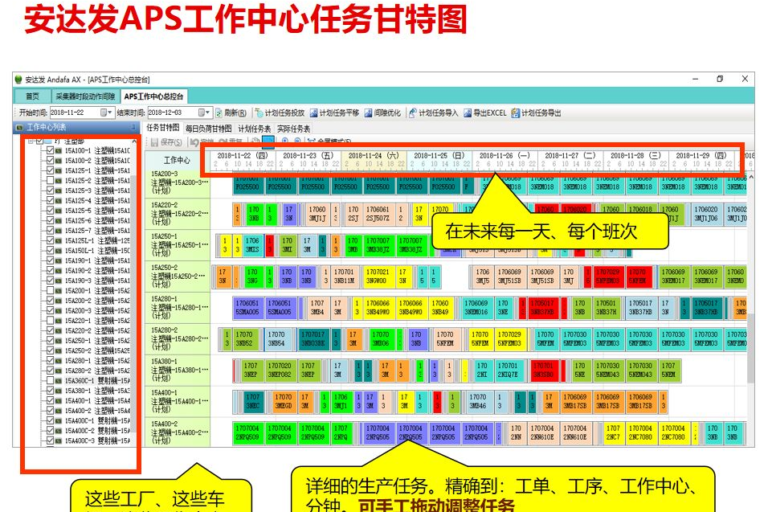Click the 15A250-1 row label in Gantt
The width and height of the screenshot is (768, 512).
(x=177, y=244)
